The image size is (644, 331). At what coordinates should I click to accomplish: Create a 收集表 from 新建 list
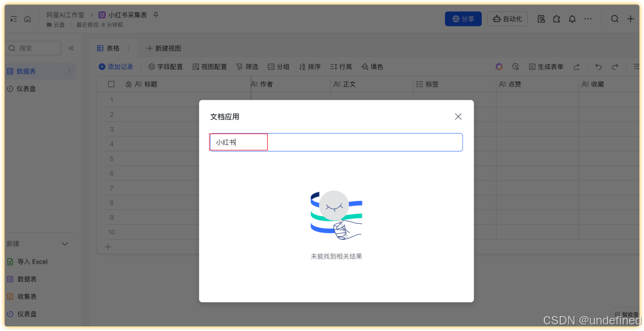point(22,296)
